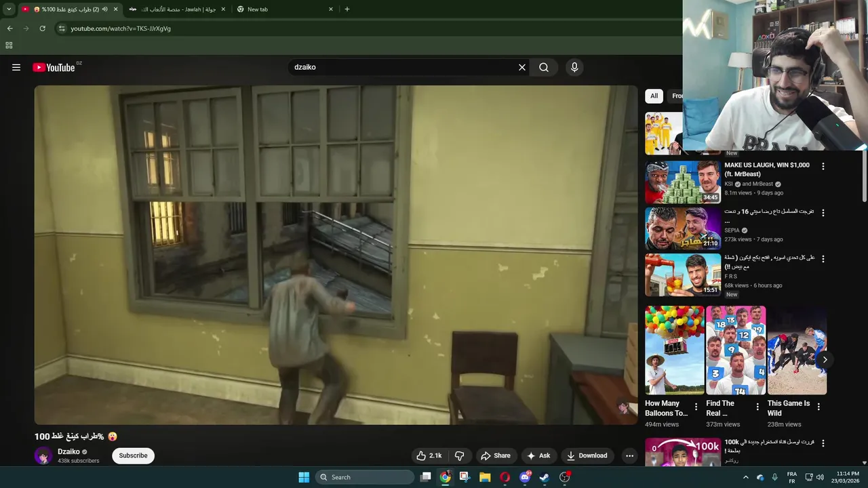The image size is (868, 488).
Task: Open the Windows Start menu
Action: tap(304, 477)
